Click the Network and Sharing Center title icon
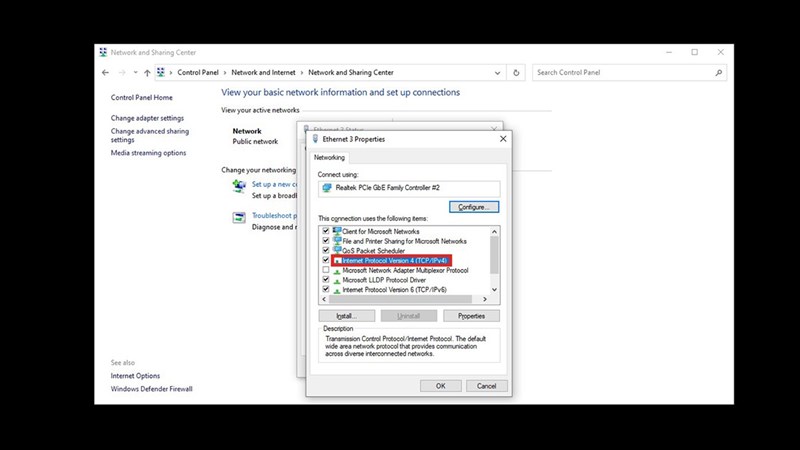The image size is (800, 450). pyautogui.click(x=103, y=52)
